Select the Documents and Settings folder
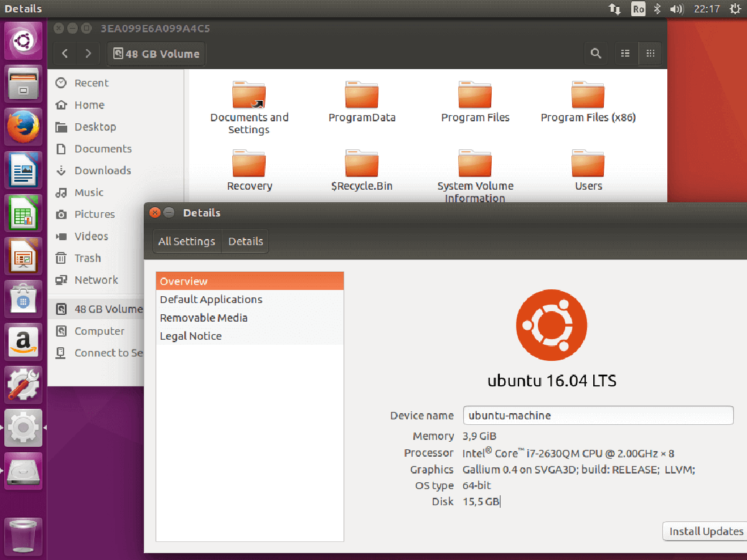Image resolution: width=747 pixels, height=560 pixels. coord(249,108)
